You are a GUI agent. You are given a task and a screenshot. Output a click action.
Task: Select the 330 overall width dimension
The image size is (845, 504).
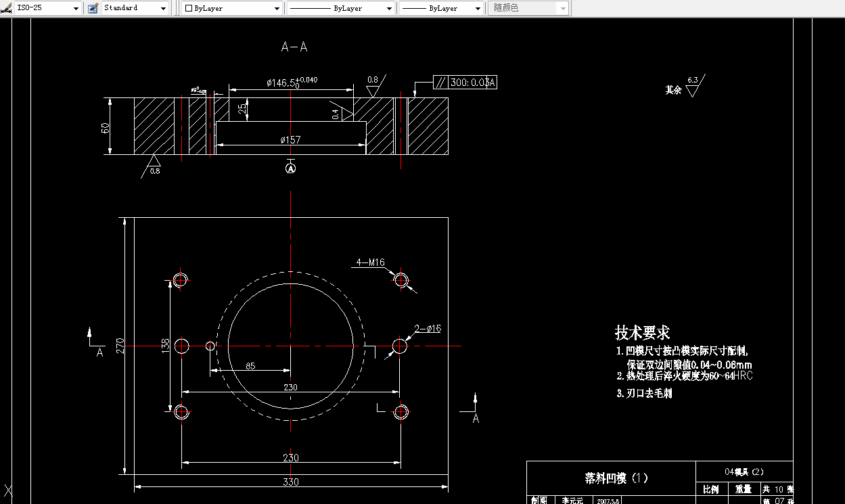pyautogui.click(x=291, y=482)
